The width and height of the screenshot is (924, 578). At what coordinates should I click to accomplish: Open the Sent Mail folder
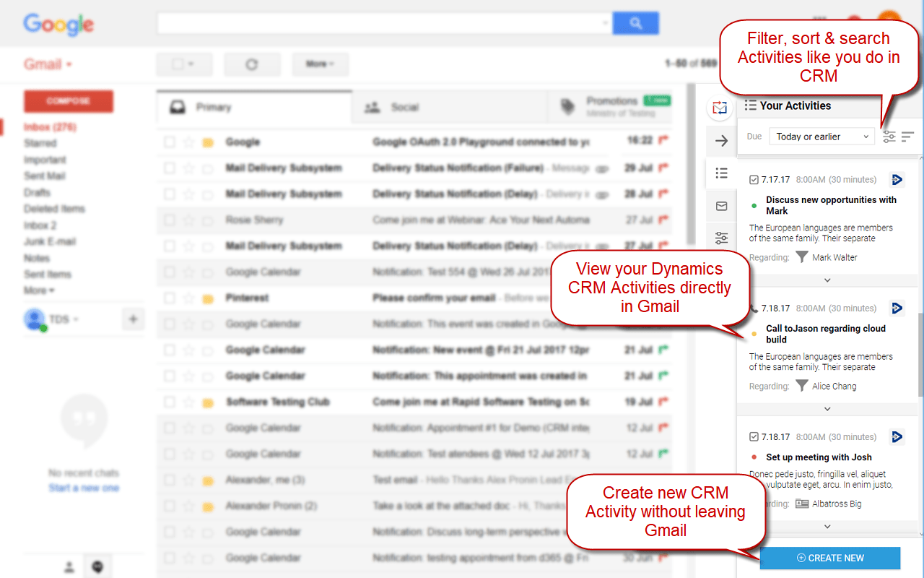45,176
